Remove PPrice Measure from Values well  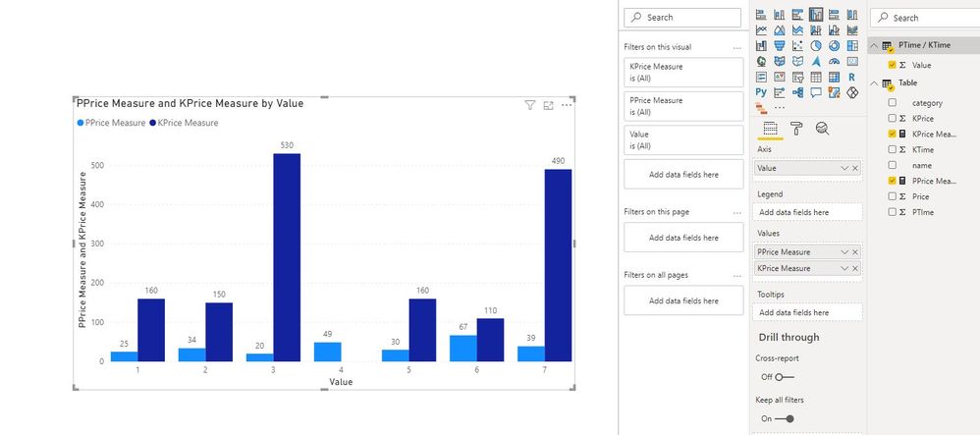(855, 252)
